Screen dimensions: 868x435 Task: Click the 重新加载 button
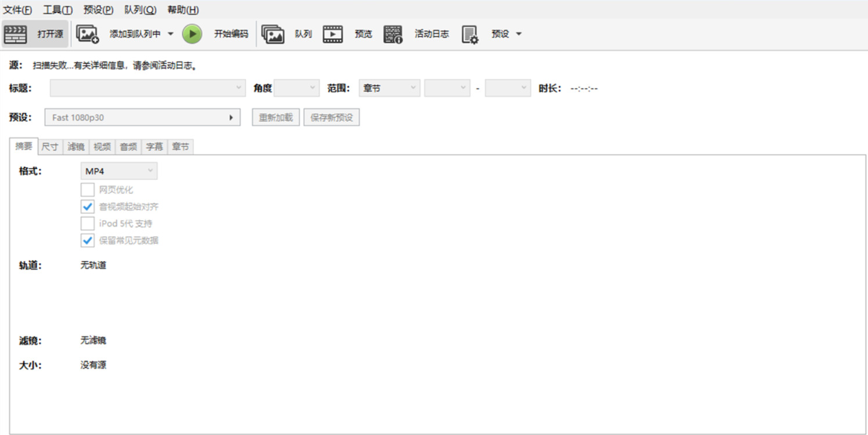click(276, 118)
